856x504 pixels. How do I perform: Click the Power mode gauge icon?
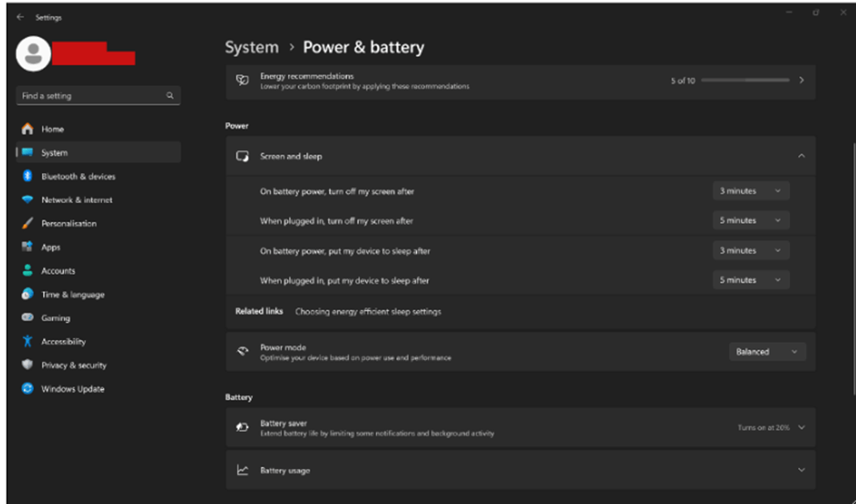pos(242,351)
